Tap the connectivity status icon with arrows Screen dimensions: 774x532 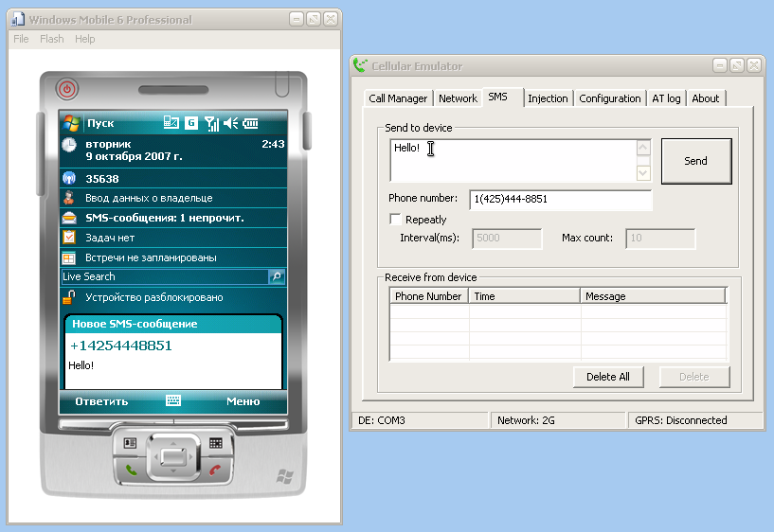(x=171, y=122)
